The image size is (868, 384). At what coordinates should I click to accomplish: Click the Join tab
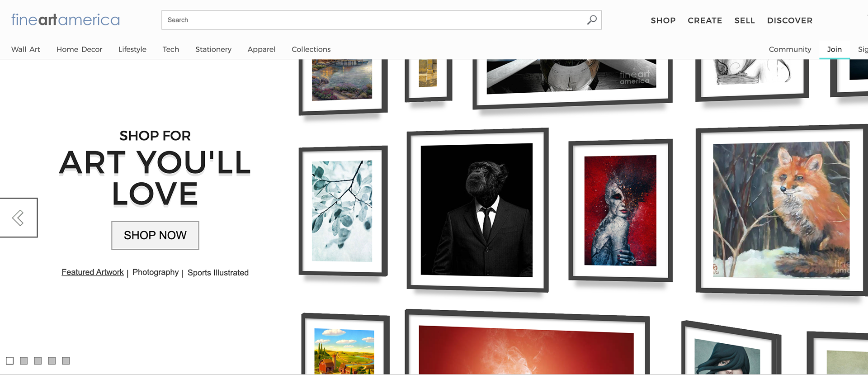pyautogui.click(x=835, y=49)
